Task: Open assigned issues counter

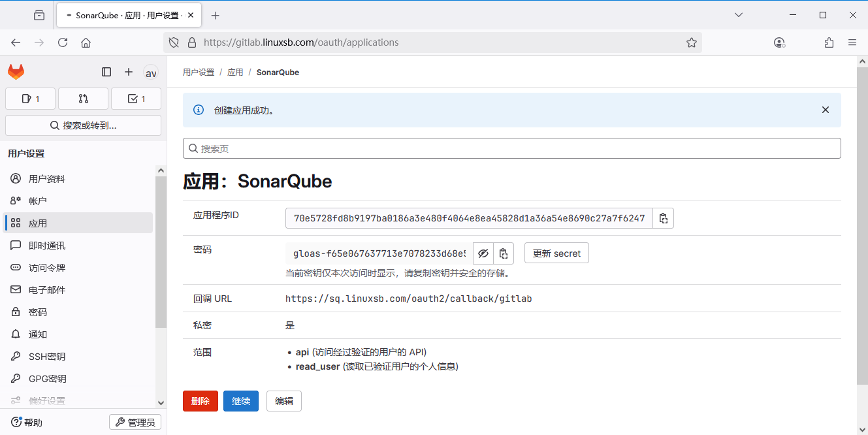Action: [31, 99]
